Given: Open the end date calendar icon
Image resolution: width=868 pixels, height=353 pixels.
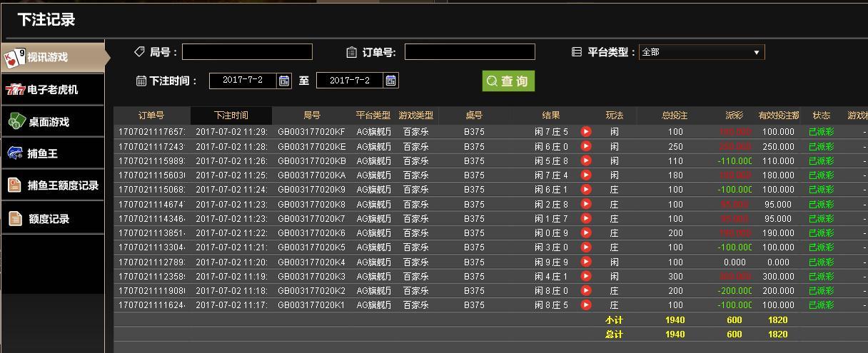Looking at the screenshot, I should [391, 81].
